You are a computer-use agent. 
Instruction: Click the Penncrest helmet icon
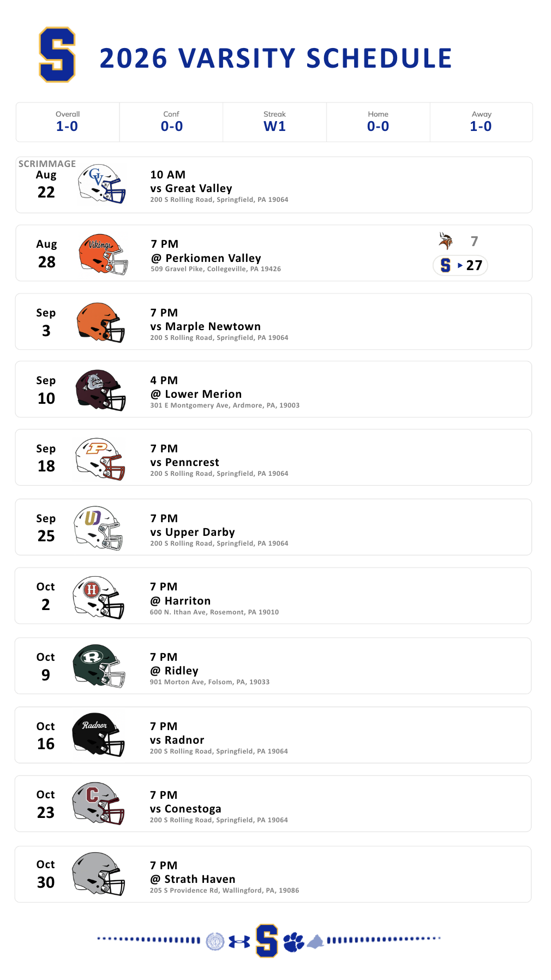(x=100, y=459)
